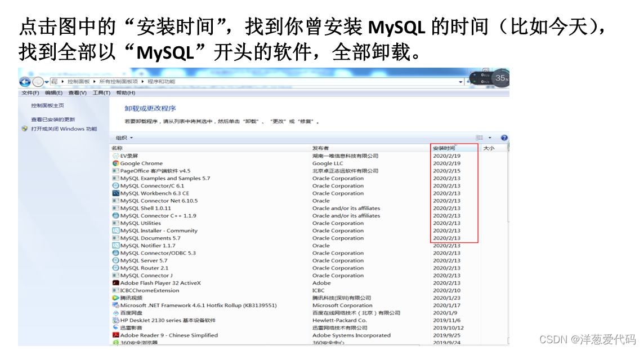
Task: Click the HP DeskJet 2130 series icon
Action: pos(116,320)
